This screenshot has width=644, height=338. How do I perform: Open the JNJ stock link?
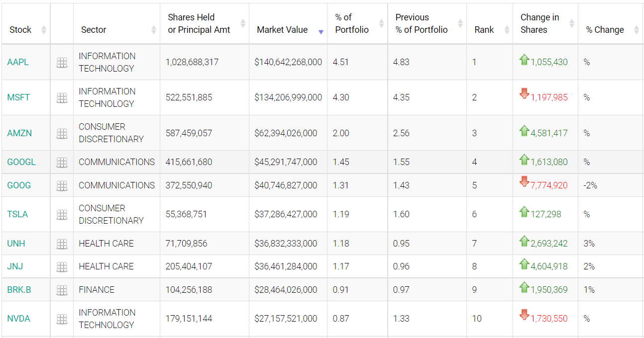pos(15,266)
